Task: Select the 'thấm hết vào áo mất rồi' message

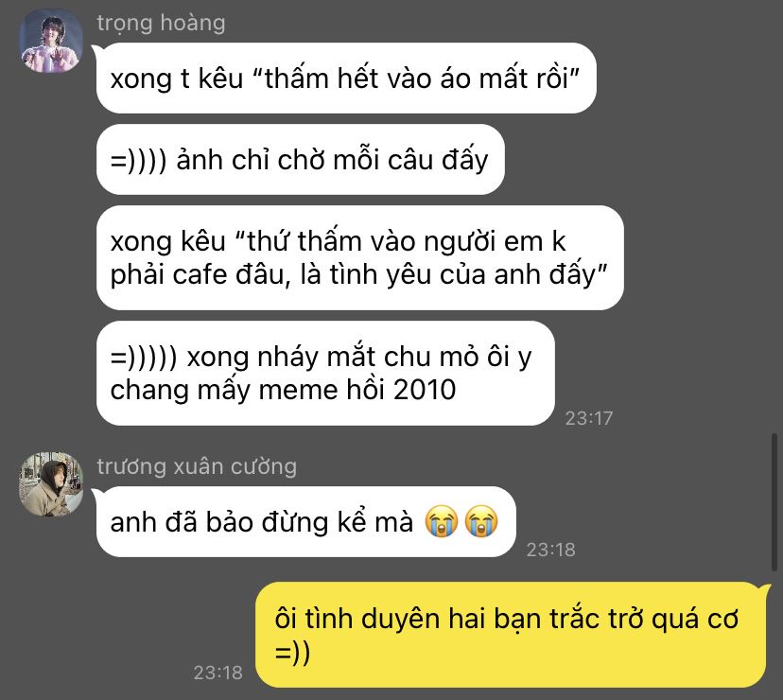Action: 346,78
